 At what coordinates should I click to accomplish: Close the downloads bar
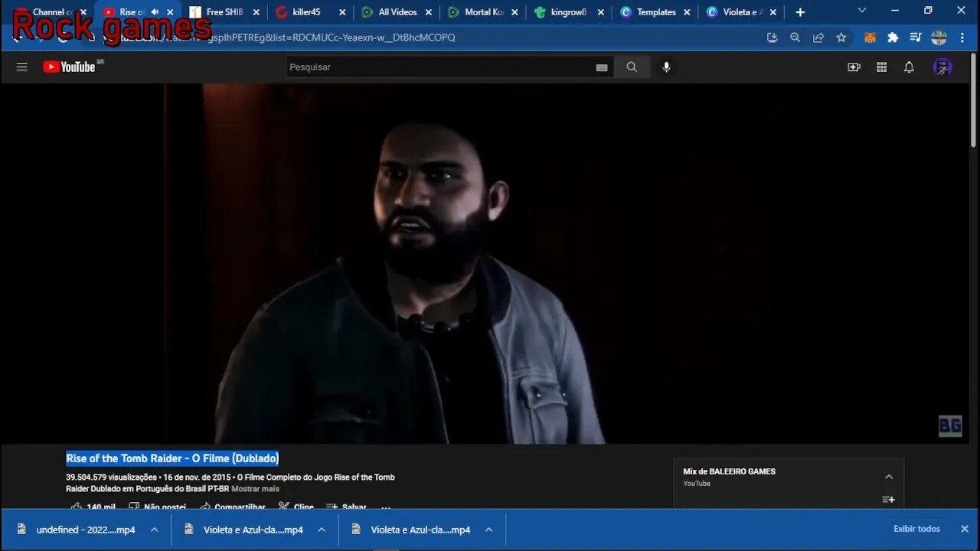(x=965, y=529)
